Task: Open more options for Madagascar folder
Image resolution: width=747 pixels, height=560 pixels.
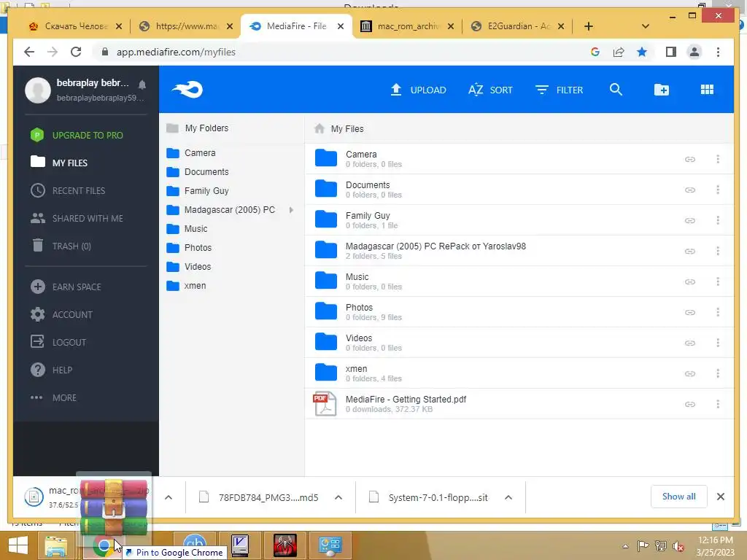Action: [x=718, y=251]
